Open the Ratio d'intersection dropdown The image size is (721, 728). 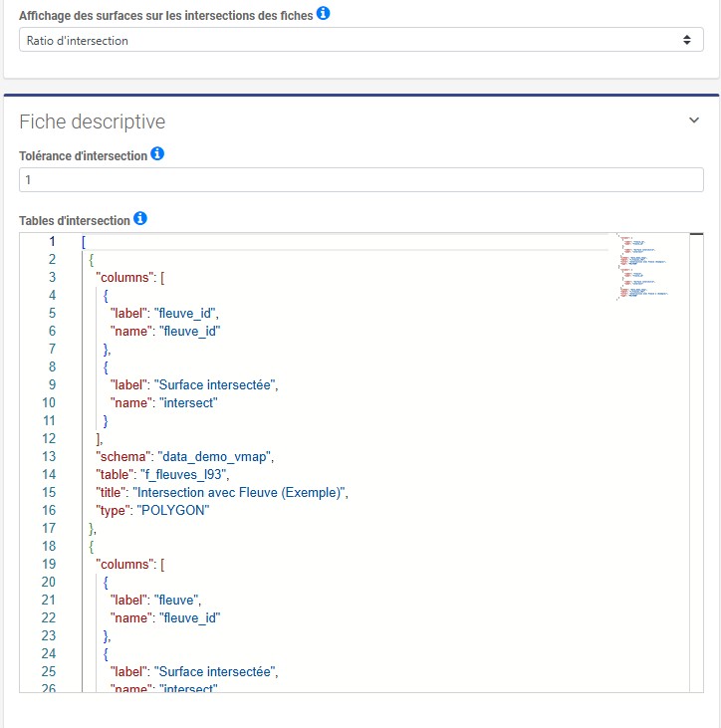(361, 40)
